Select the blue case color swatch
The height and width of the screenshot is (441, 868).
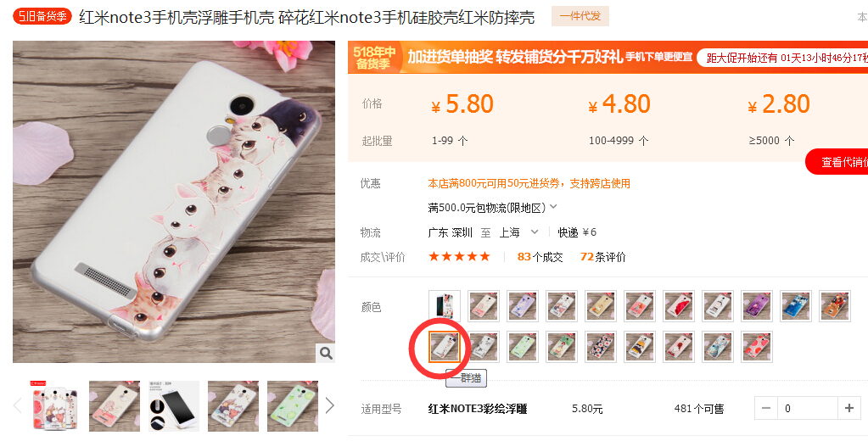click(796, 306)
